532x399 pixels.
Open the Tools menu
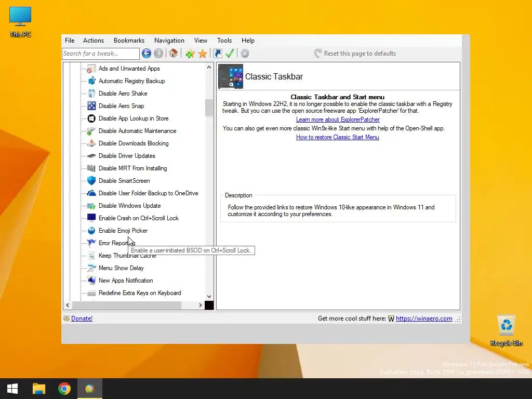coord(224,41)
